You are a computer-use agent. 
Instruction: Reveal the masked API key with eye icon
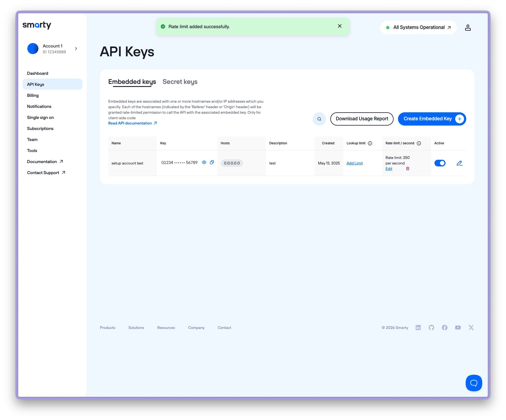tap(204, 163)
